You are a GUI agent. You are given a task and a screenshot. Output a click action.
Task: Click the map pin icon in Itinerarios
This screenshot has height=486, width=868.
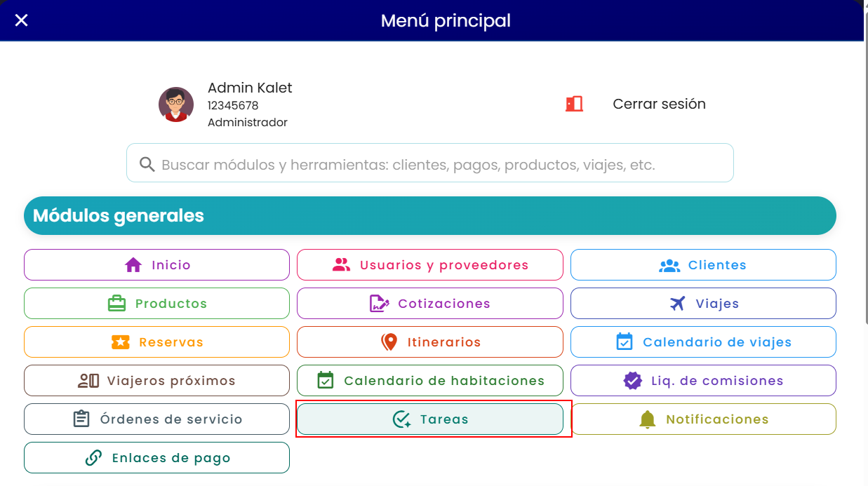point(389,342)
